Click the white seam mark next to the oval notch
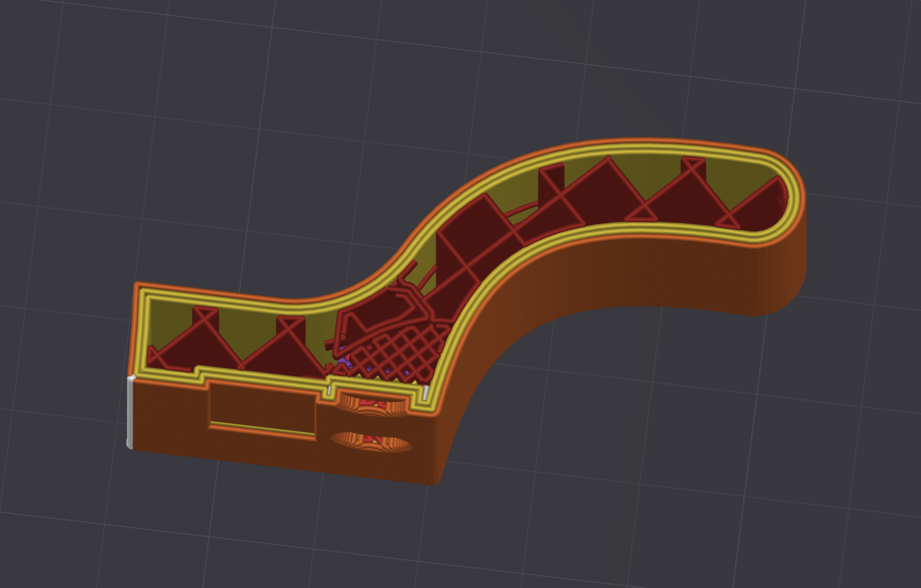 tap(329, 391)
